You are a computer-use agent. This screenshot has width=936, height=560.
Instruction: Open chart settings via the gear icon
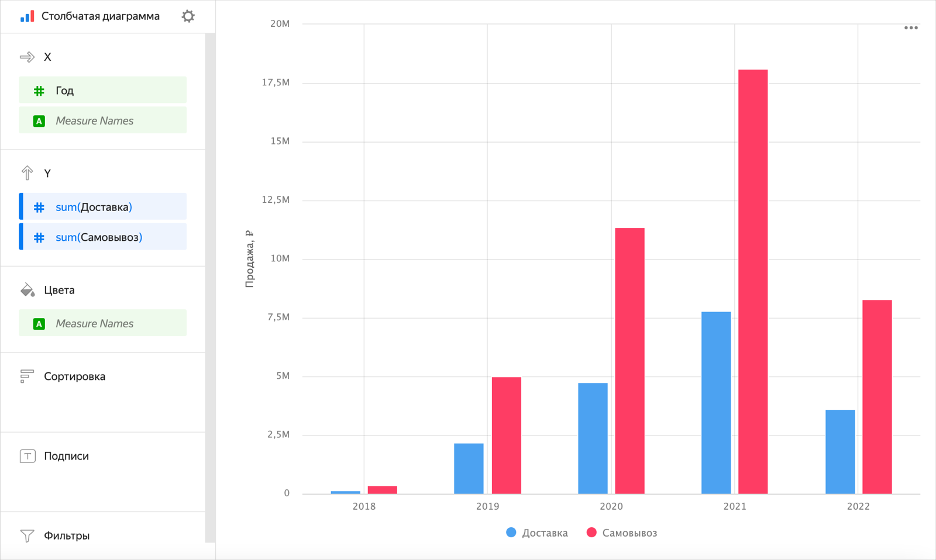tap(188, 16)
